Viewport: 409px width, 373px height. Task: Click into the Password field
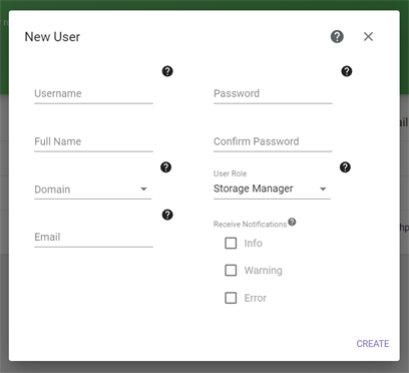(x=273, y=94)
